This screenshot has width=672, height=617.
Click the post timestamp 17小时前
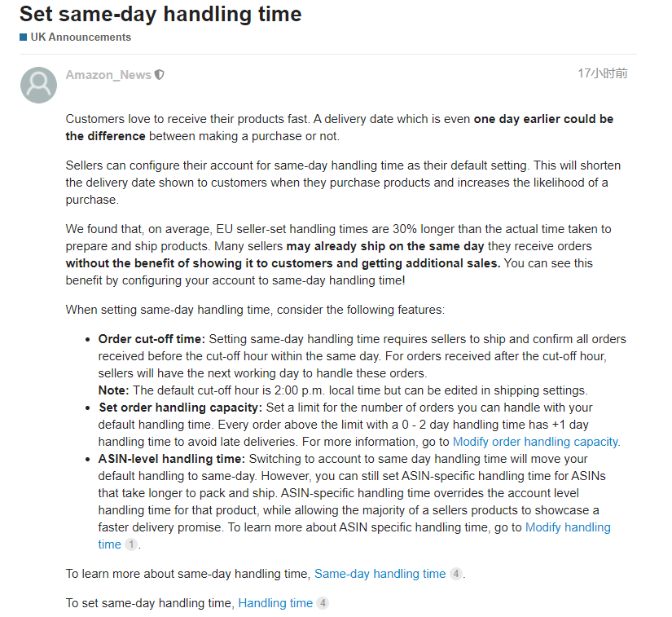click(x=603, y=73)
